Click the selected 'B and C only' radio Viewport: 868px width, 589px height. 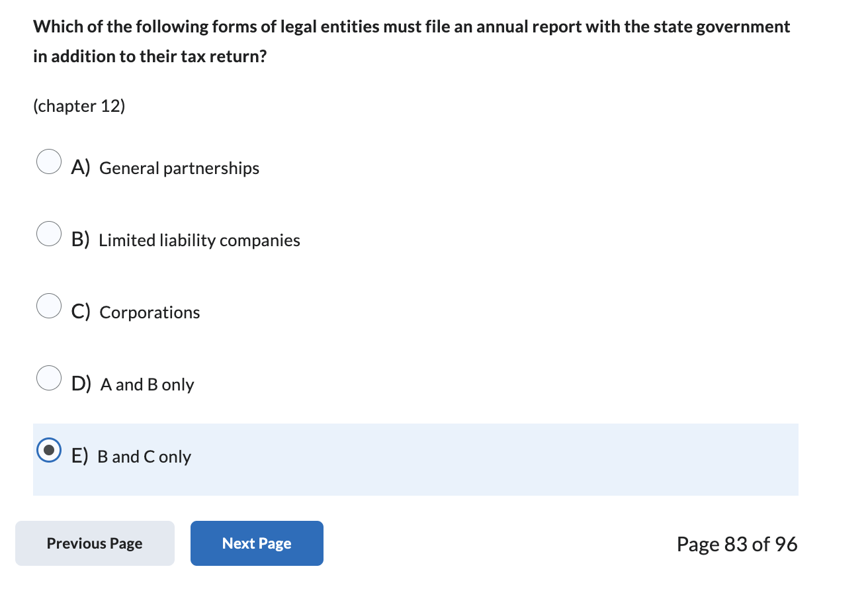point(49,450)
